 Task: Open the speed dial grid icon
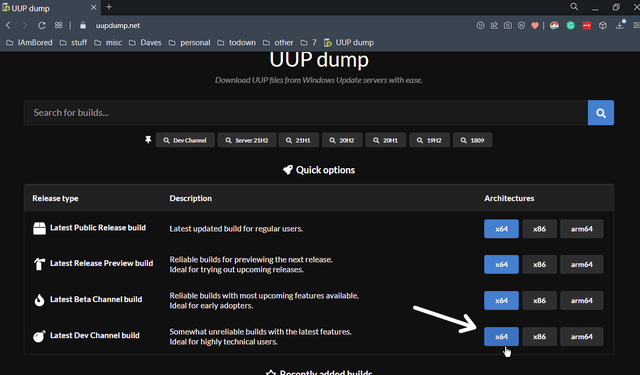(58, 25)
